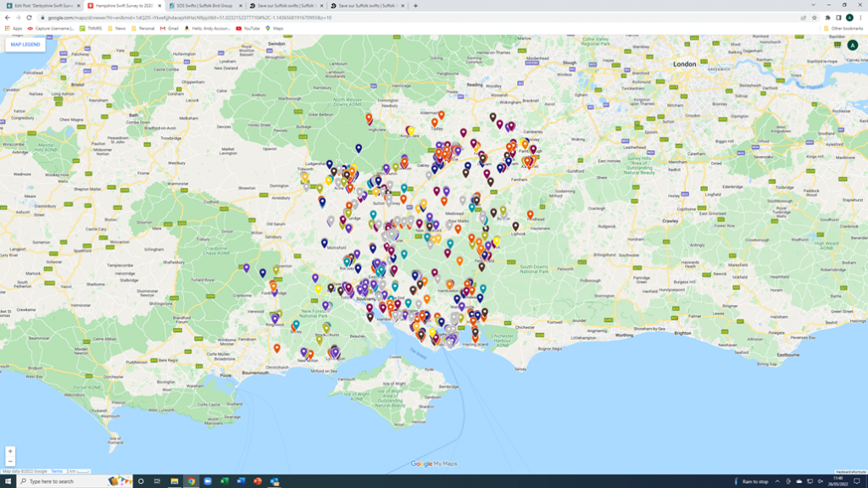Click the Windows taskbar search box
Image resolution: width=868 pixels, height=488 pixels.
point(59,481)
